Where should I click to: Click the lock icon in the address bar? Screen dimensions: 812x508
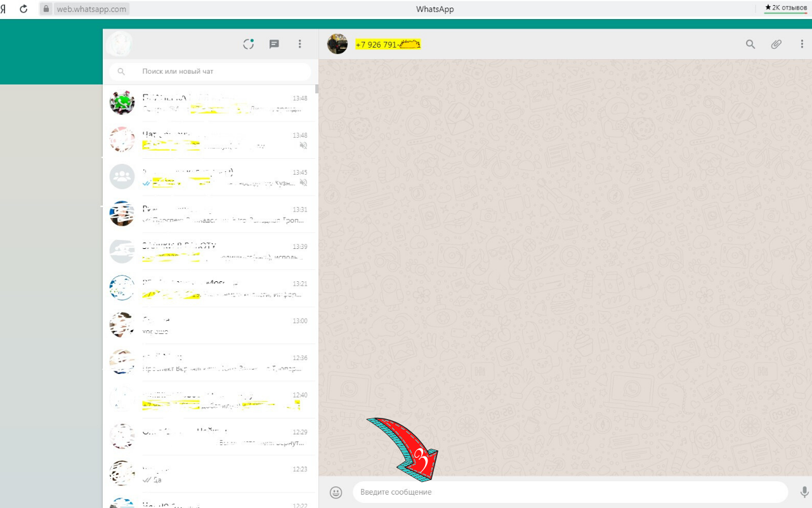pos(46,9)
